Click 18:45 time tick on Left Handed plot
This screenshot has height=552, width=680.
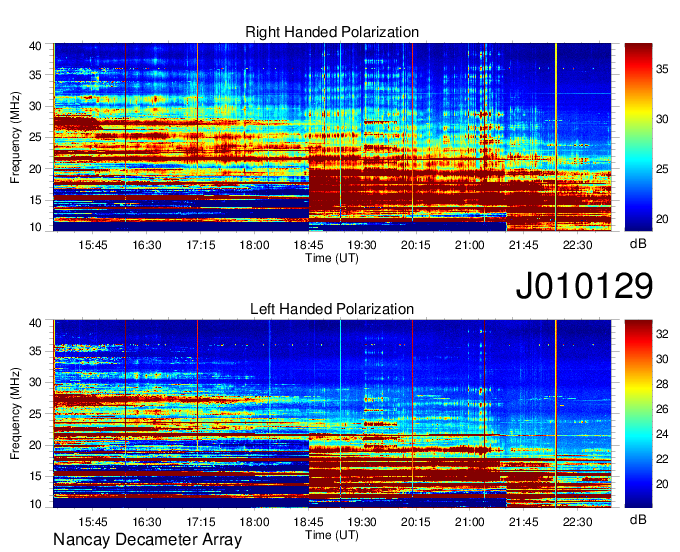308,522
